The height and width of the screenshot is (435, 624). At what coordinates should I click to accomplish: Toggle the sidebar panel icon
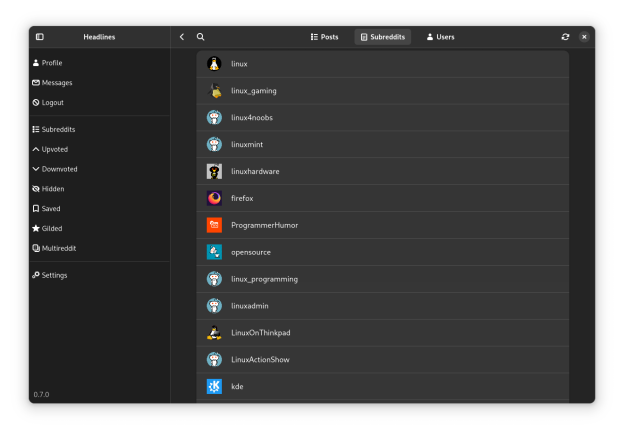(40, 37)
